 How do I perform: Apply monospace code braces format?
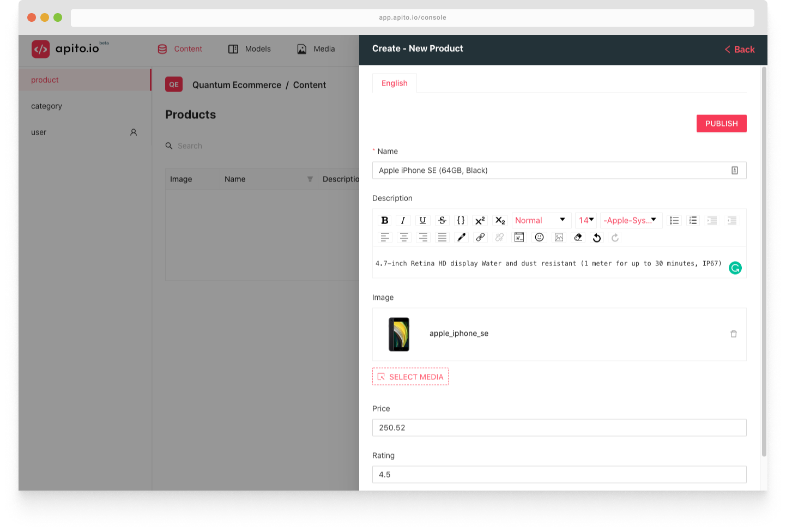pyautogui.click(x=461, y=220)
